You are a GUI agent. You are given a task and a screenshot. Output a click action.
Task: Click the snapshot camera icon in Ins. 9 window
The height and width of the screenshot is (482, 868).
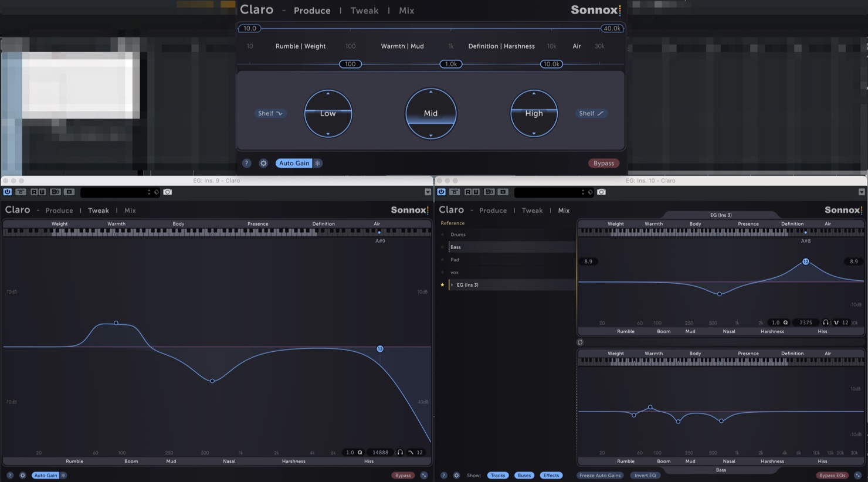coord(168,192)
